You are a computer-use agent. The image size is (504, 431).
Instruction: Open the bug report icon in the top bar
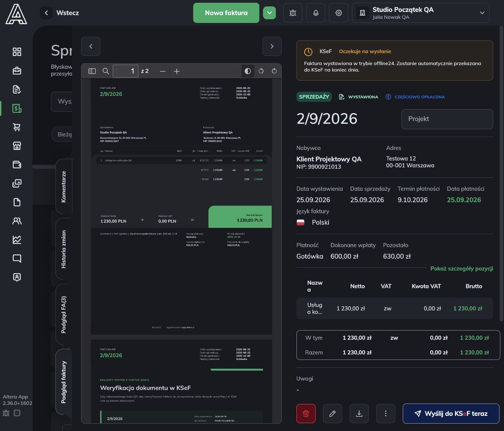[x=292, y=13]
